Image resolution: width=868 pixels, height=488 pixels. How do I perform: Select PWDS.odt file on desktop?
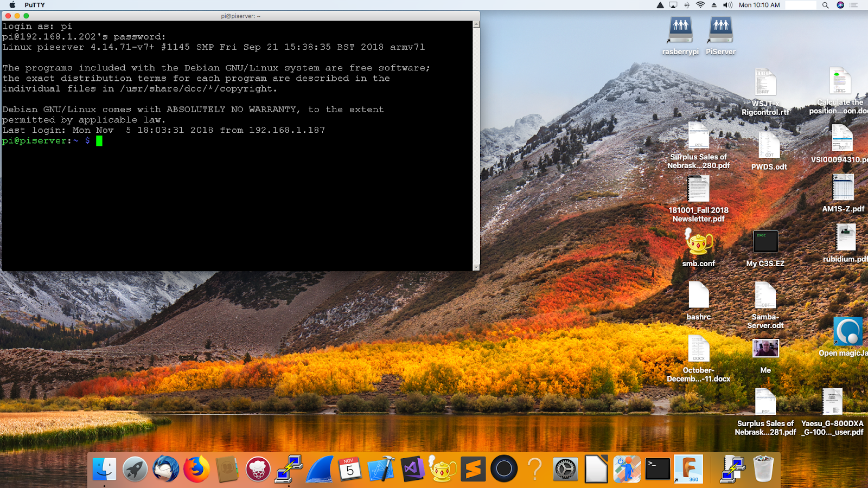[x=769, y=151]
